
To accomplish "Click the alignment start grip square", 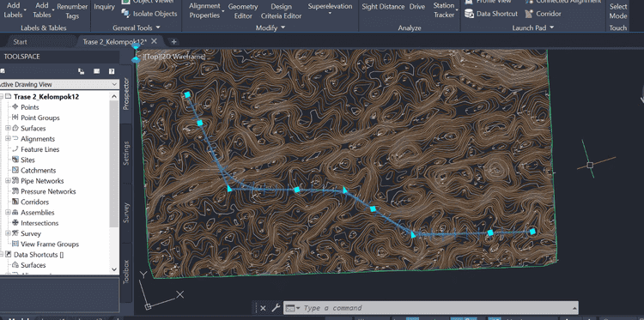I will click(187, 94).
